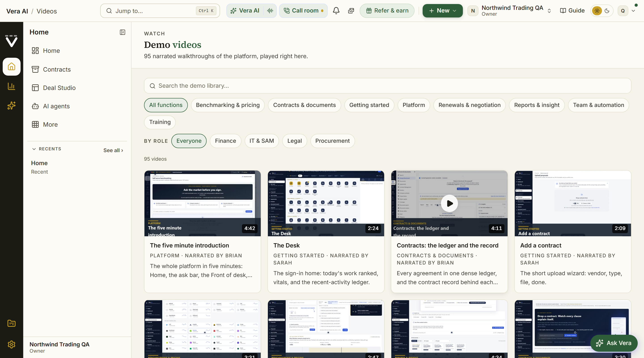Click the Vera AI voice waveform icon
The width and height of the screenshot is (644, 358).
[270, 11]
